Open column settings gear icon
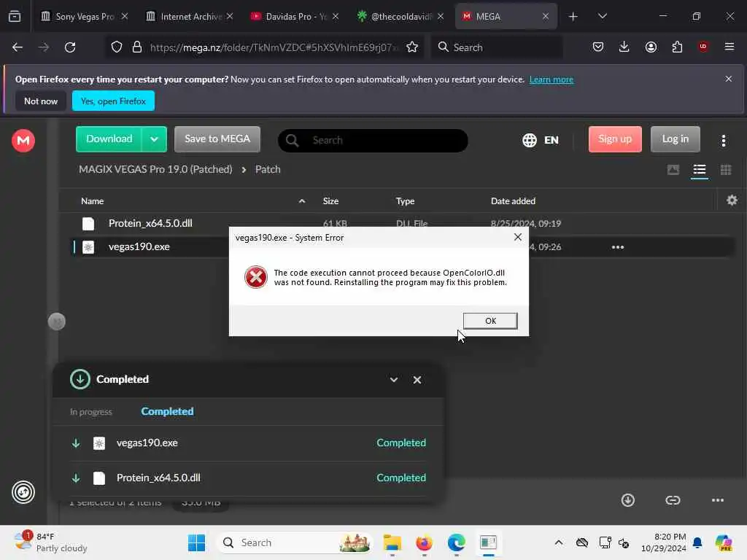Image resolution: width=747 pixels, height=560 pixels. (732, 201)
